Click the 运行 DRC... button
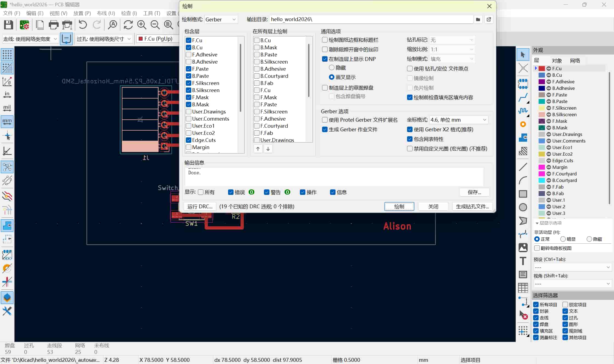Screen dimensions: 614x364 tap(200, 206)
